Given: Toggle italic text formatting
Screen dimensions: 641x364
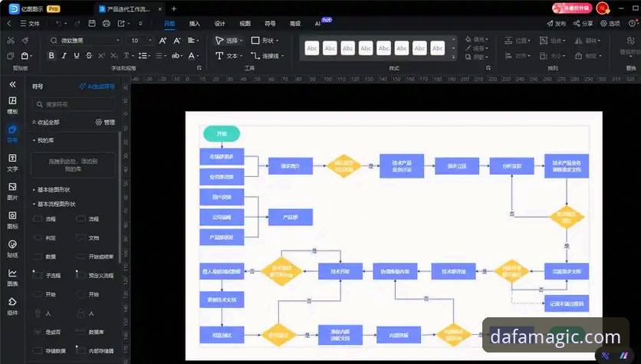Looking at the screenshot, I should tap(64, 56).
